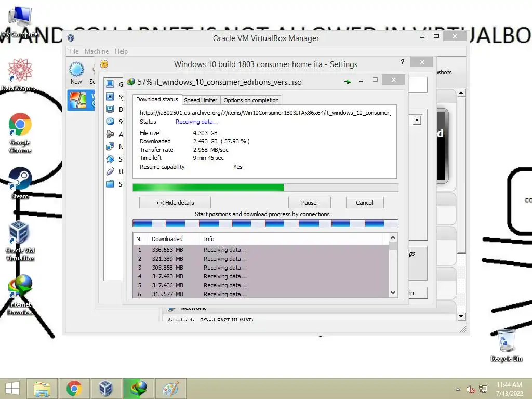The height and width of the screenshot is (399, 532).
Task: Open the Help menu in VirtualBox Manager
Action: 121,51
